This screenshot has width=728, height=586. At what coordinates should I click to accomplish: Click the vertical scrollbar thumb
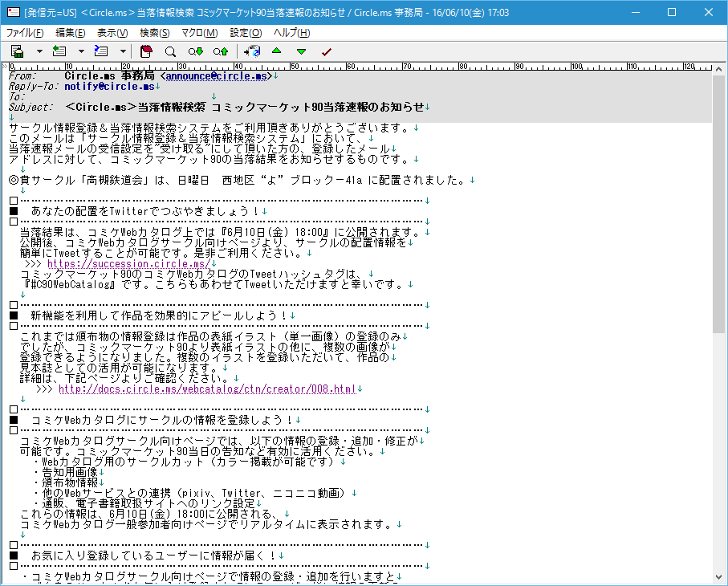(x=718, y=203)
